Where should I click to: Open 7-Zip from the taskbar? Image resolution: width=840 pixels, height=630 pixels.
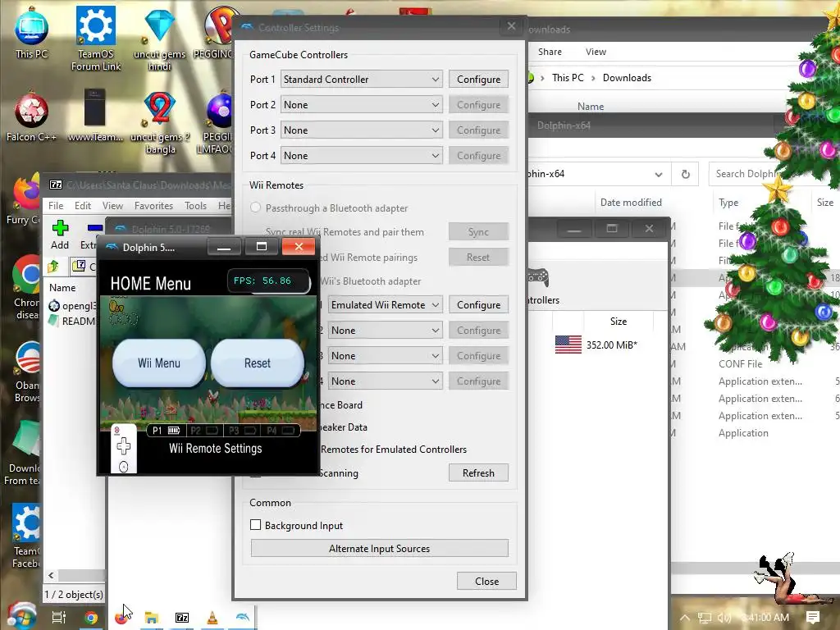pos(182,618)
